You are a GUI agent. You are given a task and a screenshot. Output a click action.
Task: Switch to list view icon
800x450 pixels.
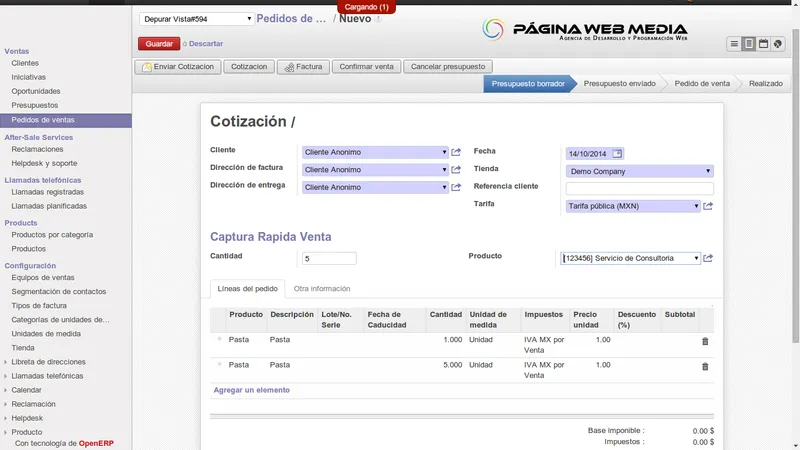coord(734,44)
